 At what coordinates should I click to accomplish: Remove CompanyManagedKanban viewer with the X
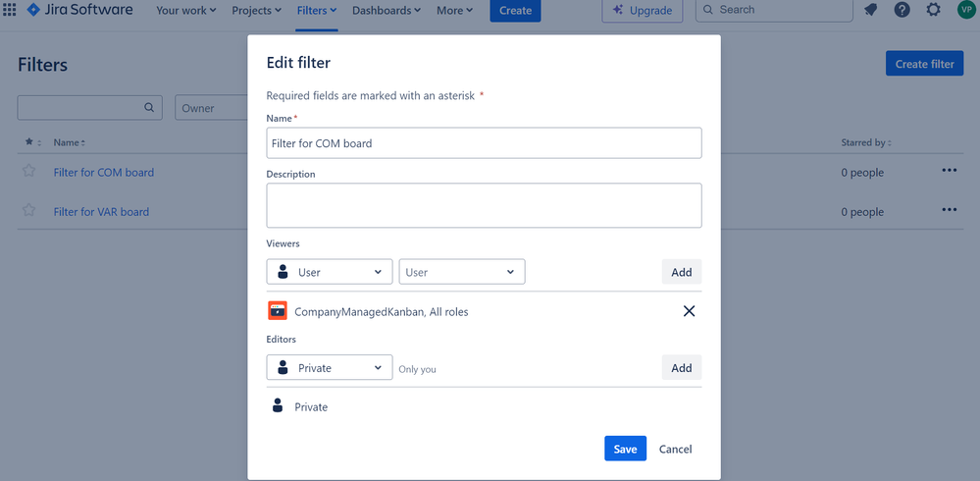pyautogui.click(x=689, y=311)
